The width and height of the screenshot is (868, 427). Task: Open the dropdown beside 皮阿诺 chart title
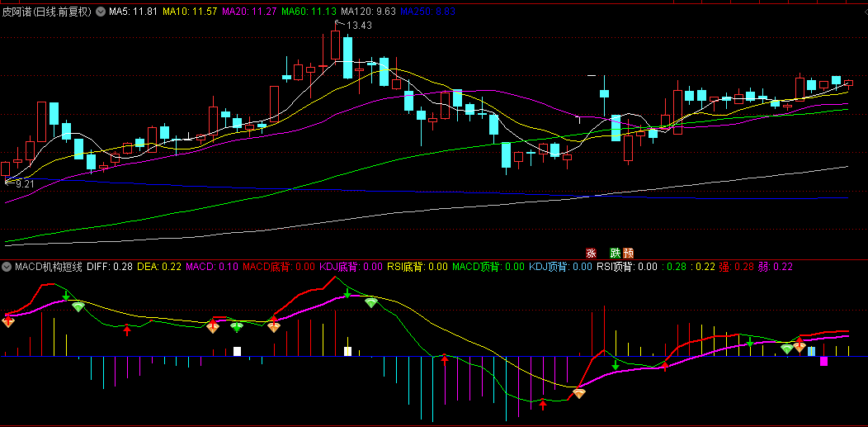point(100,11)
